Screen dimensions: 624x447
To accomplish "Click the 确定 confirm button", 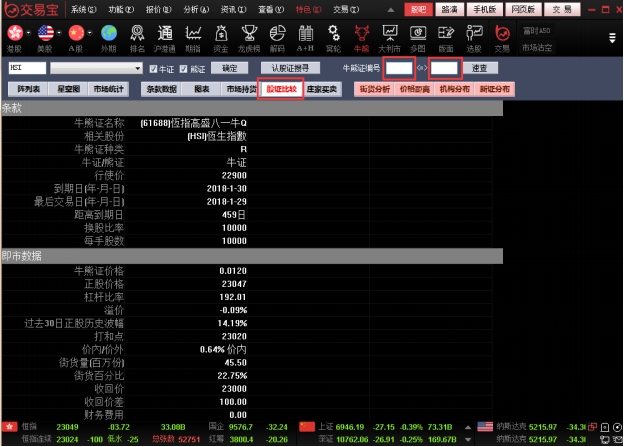I will (230, 68).
